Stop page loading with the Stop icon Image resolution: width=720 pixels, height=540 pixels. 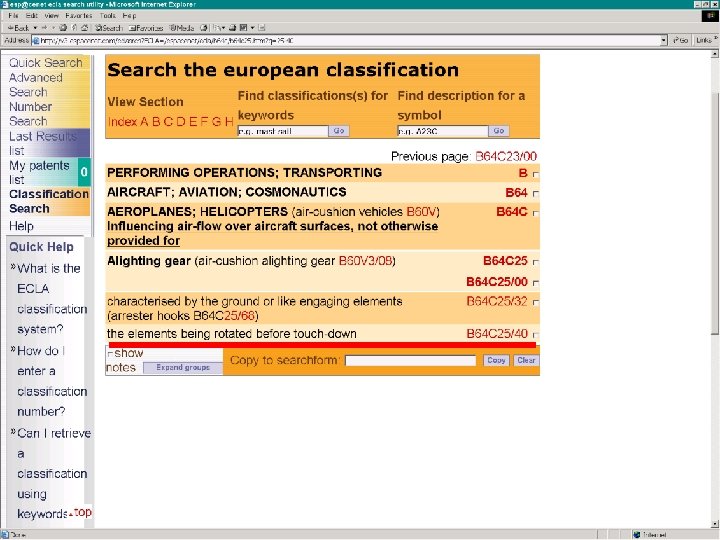pos(63,28)
